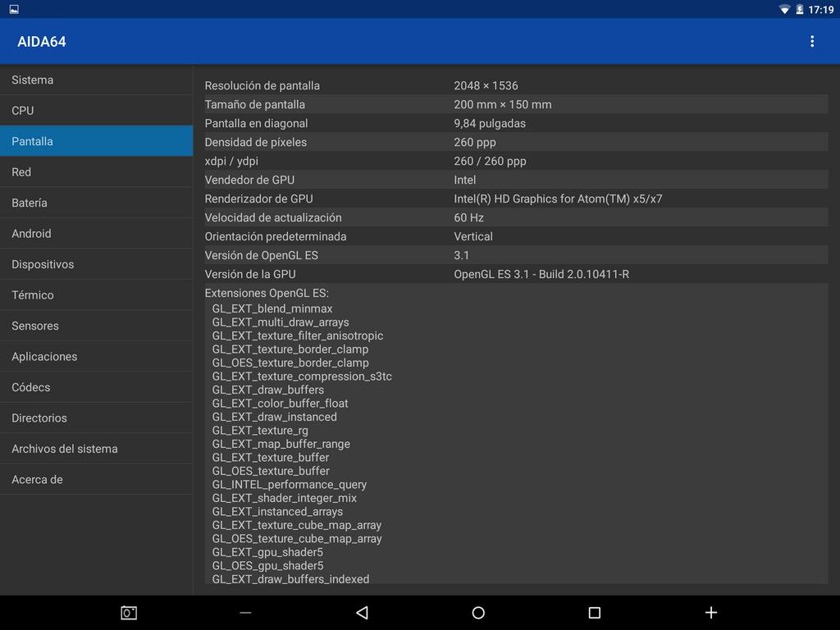This screenshot has width=840, height=630.
Task: Select the value 9,84 pulgadas
Action: tap(490, 123)
